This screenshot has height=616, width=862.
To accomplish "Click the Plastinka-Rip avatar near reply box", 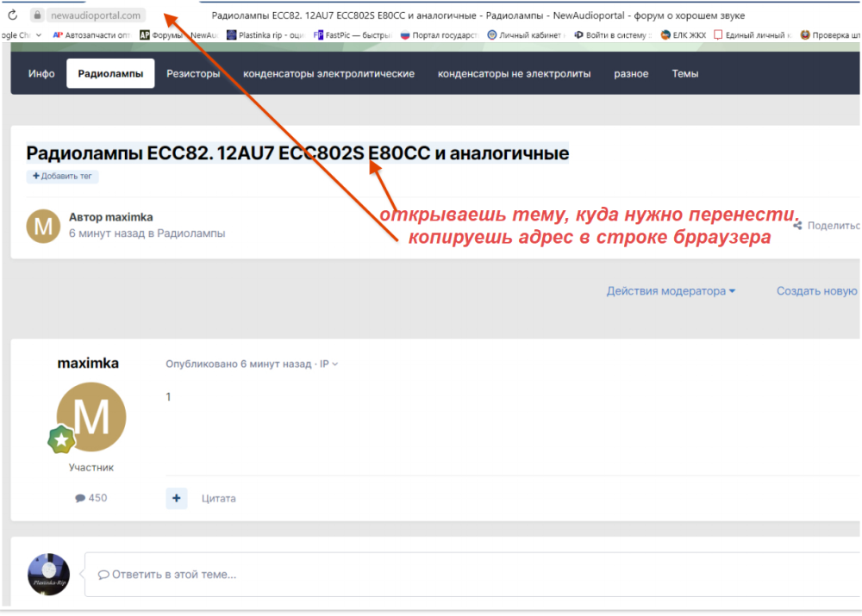I will click(49, 574).
